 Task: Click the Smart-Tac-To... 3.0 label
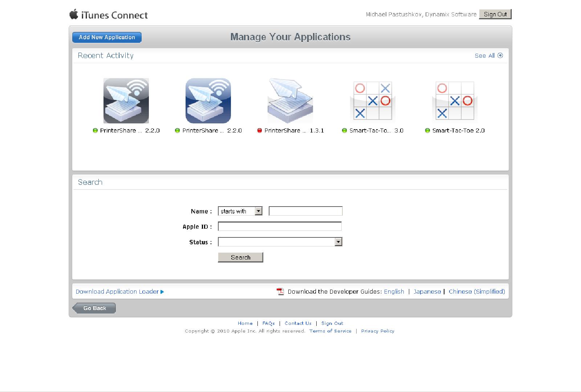376,131
